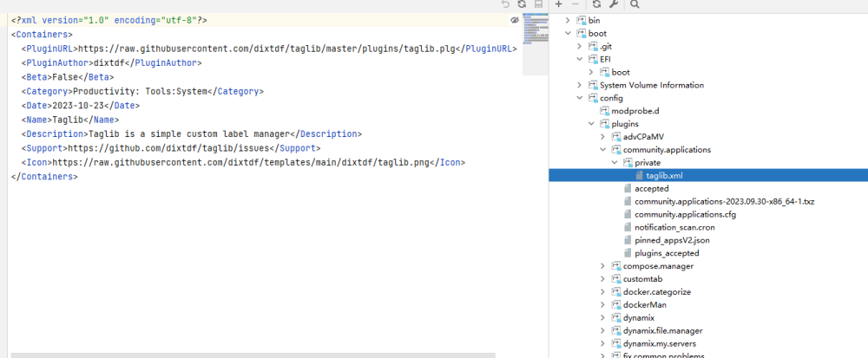Collapse the config folder
The image size is (868, 358).
pyautogui.click(x=579, y=98)
